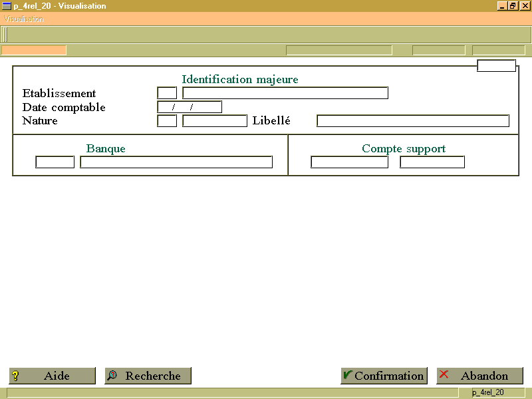Click the Confirmation button label

point(389,376)
